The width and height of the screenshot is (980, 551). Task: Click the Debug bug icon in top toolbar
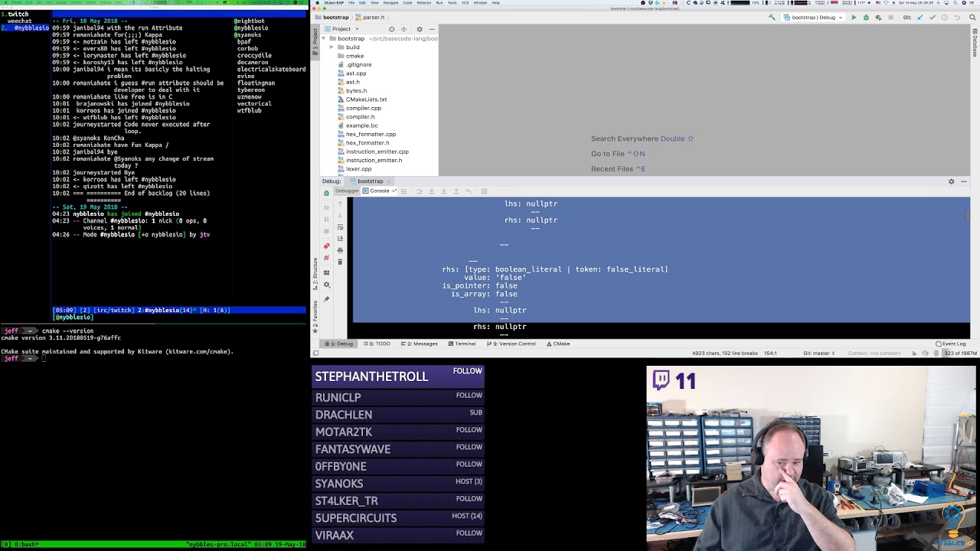(866, 18)
